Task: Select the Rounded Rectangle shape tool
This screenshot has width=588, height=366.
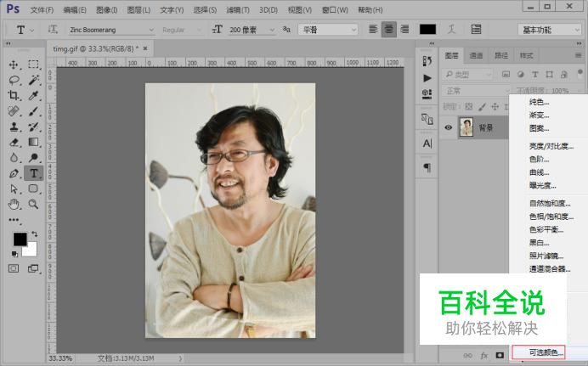Action: tap(33, 189)
